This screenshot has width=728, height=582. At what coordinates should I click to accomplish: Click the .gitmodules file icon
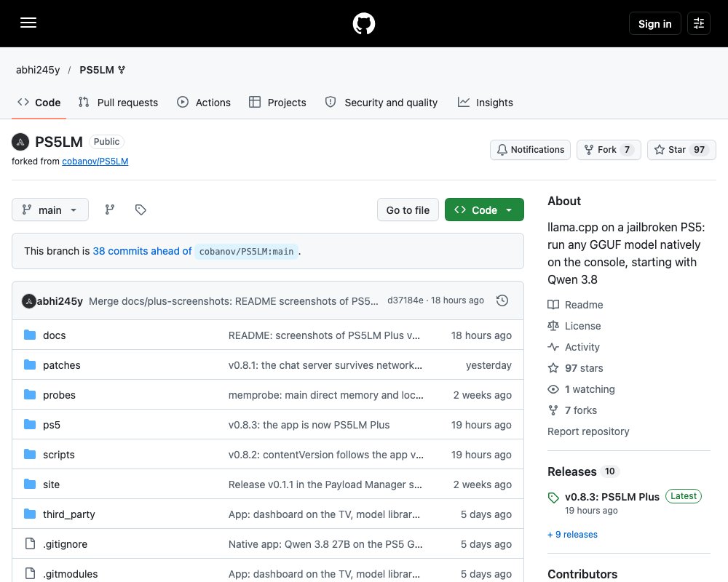[x=30, y=573]
